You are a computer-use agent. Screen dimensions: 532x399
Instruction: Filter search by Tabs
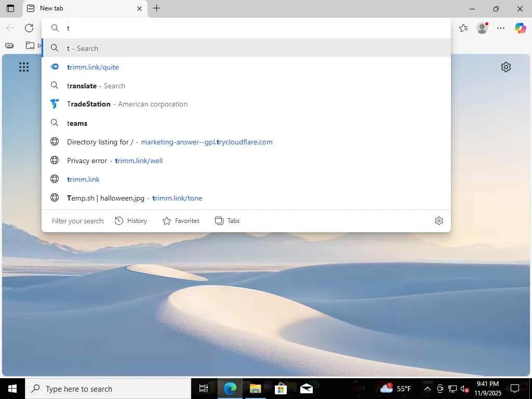pyautogui.click(x=228, y=221)
